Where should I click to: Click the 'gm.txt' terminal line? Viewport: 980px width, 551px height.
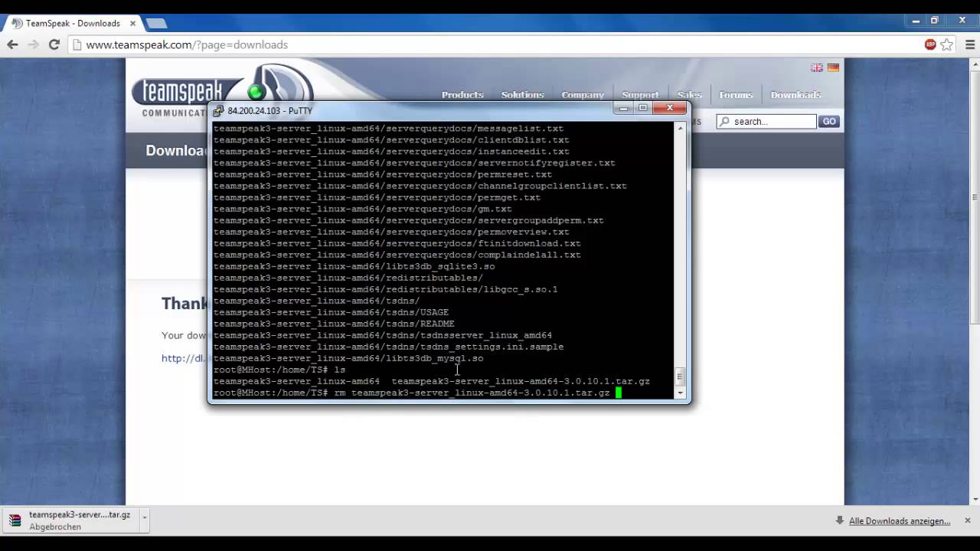[363, 209]
